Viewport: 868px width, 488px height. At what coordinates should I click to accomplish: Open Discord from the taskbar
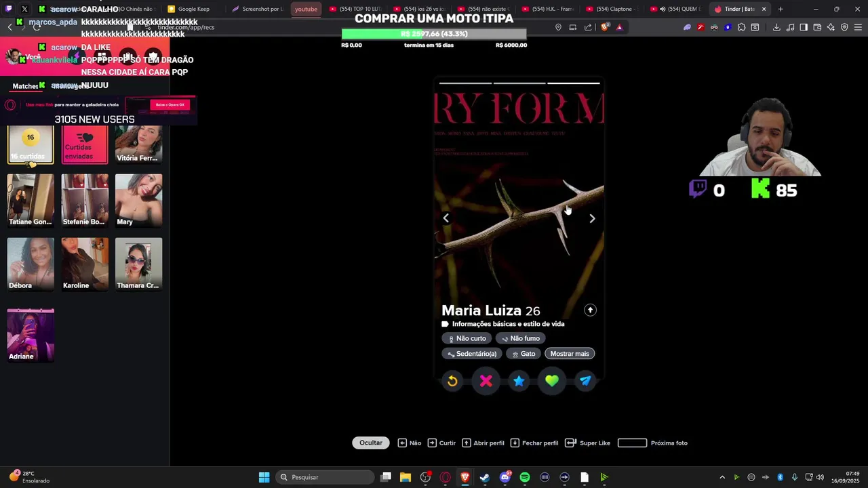click(505, 477)
